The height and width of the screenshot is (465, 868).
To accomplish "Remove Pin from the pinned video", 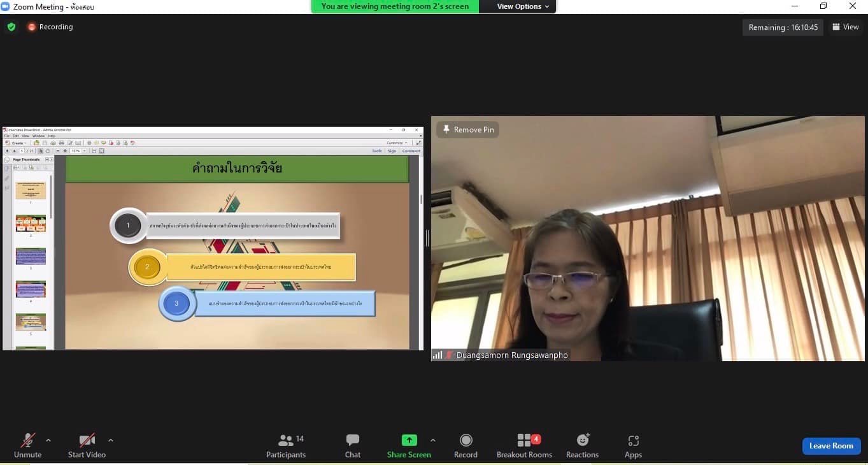I will (x=468, y=129).
